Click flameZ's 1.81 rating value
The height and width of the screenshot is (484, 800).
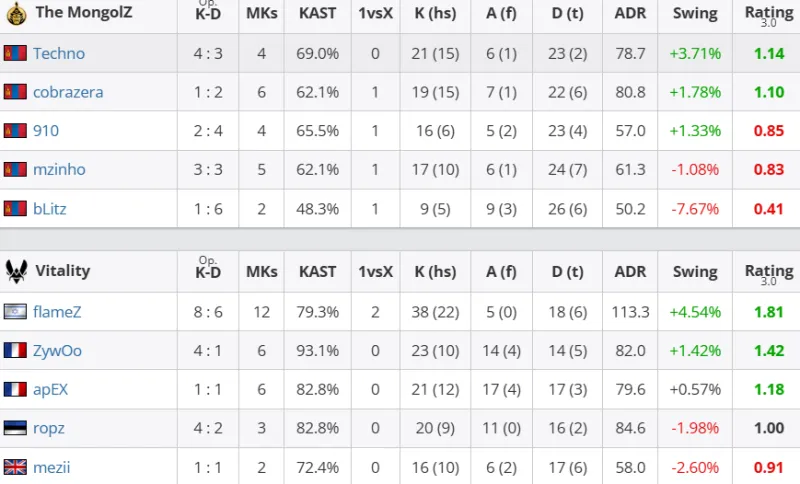[x=768, y=311]
